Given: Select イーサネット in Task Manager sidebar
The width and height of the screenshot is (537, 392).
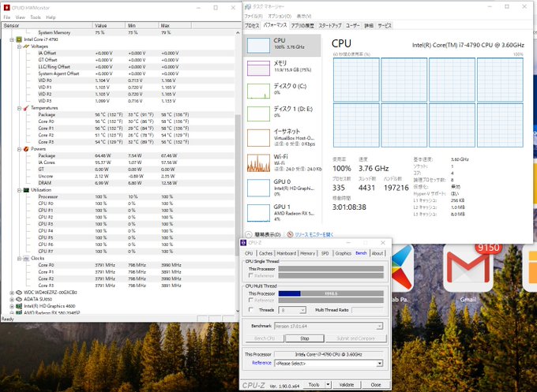Looking at the screenshot, I should point(283,137).
